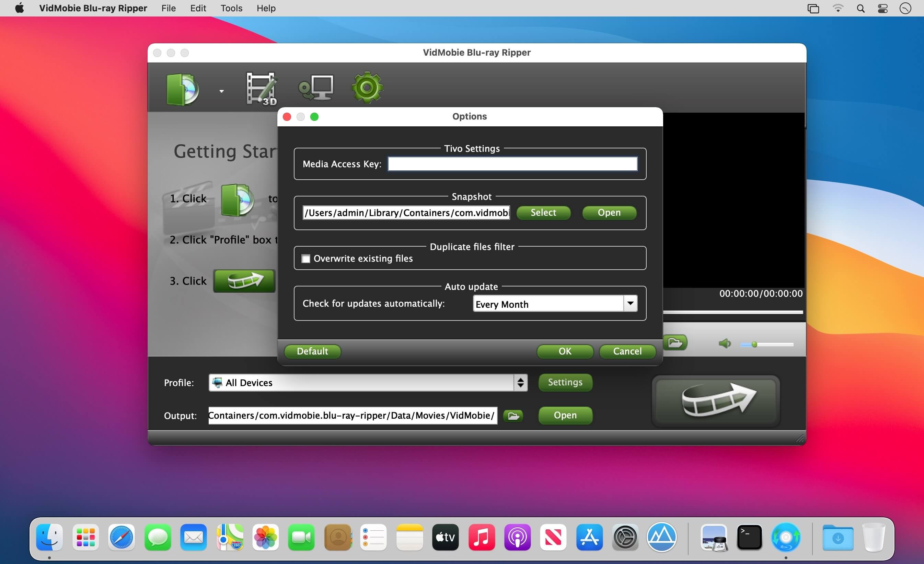Click the load Blu-ray disc toolbar icon
The width and height of the screenshot is (924, 564).
coord(183,89)
